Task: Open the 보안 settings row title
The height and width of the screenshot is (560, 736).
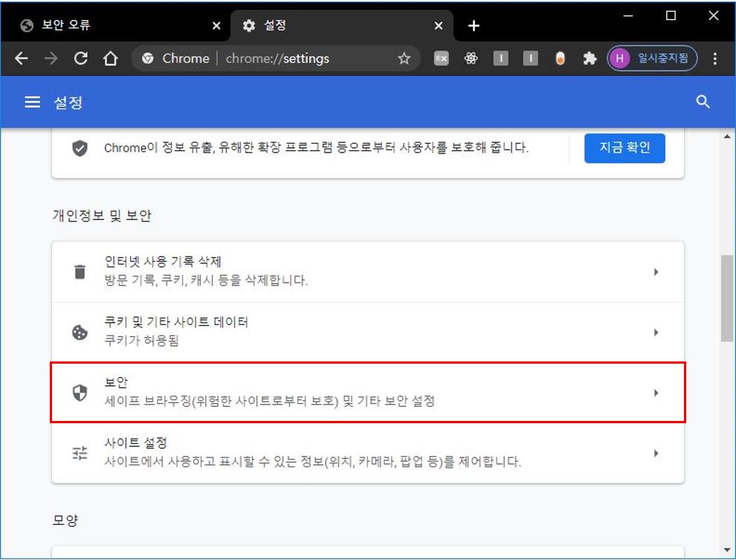Action: 116,382
